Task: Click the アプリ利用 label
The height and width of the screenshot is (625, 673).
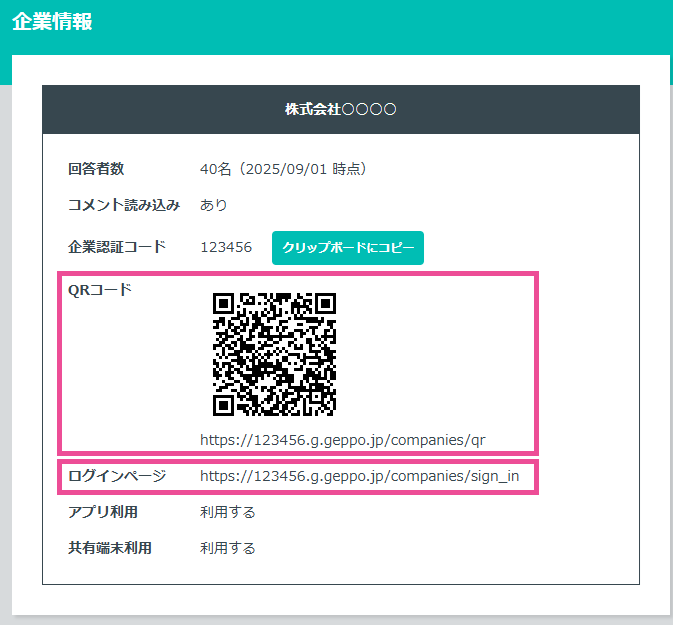Action: tap(103, 512)
